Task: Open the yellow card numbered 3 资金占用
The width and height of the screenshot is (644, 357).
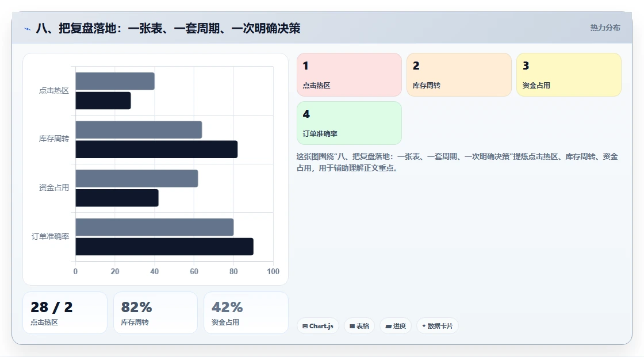Action: [569, 75]
